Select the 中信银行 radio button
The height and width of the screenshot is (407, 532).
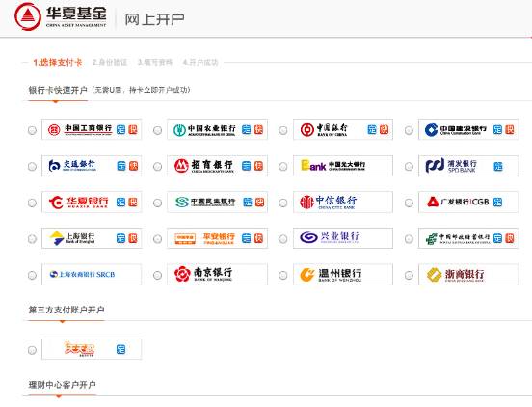283,203
